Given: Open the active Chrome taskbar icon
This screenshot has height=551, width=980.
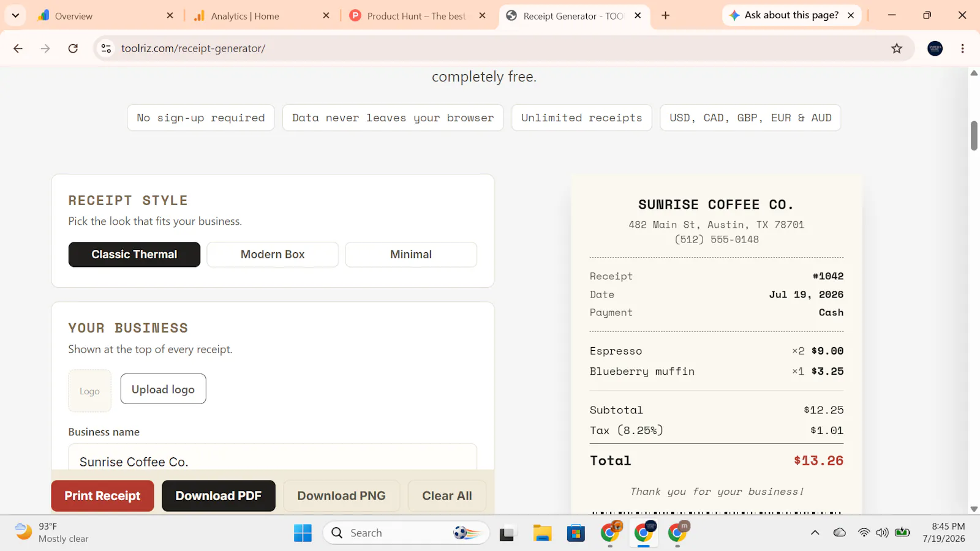Looking at the screenshot, I should [x=644, y=533].
